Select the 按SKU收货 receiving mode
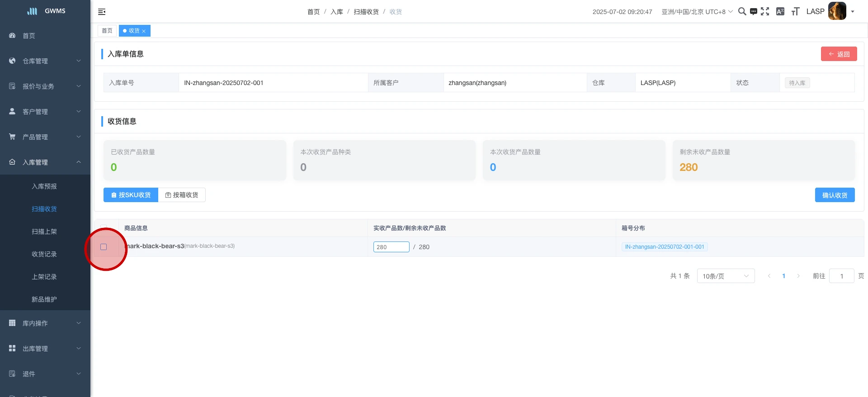The height and width of the screenshot is (397, 868). (x=131, y=195)
